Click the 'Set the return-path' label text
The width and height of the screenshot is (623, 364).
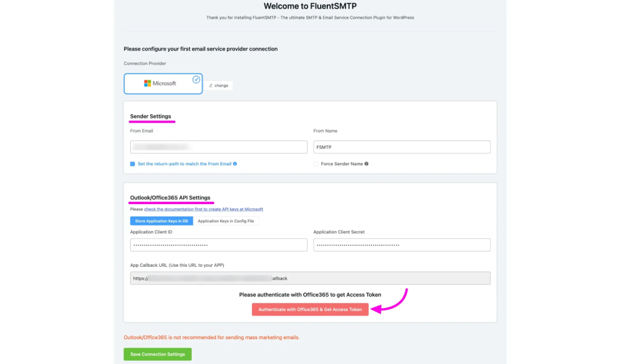point(184,164)
